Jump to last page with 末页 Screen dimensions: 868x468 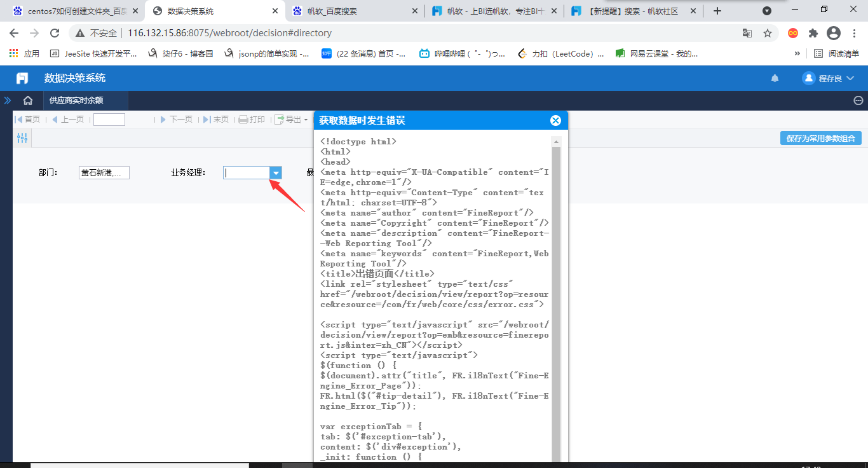pyautogui.click(x=216, y=120)
